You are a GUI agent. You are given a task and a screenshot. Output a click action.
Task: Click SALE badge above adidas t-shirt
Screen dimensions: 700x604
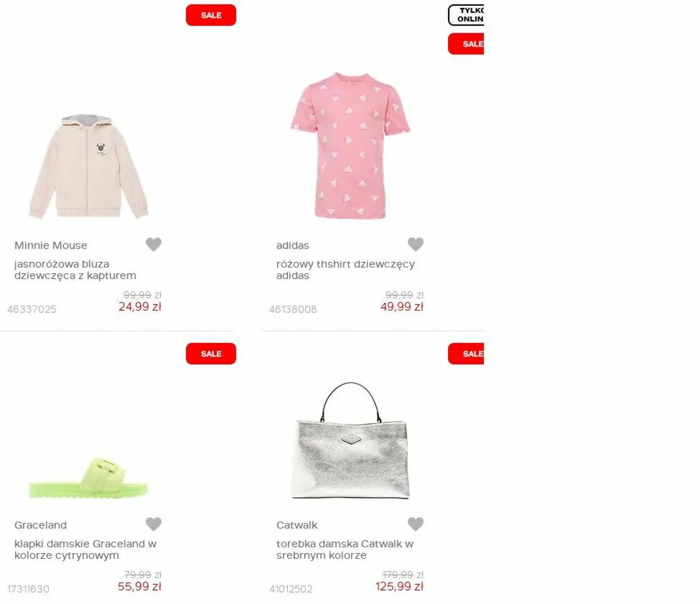(466, 44)
